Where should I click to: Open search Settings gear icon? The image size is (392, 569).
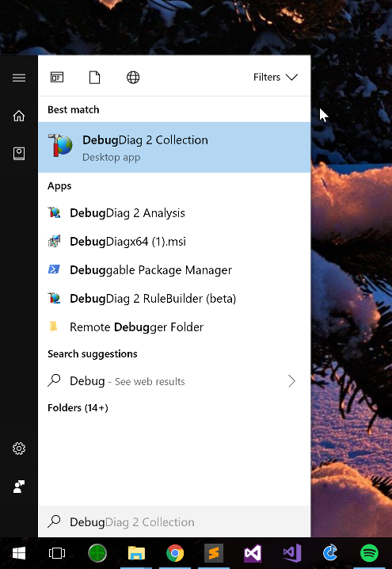[19, 449]
